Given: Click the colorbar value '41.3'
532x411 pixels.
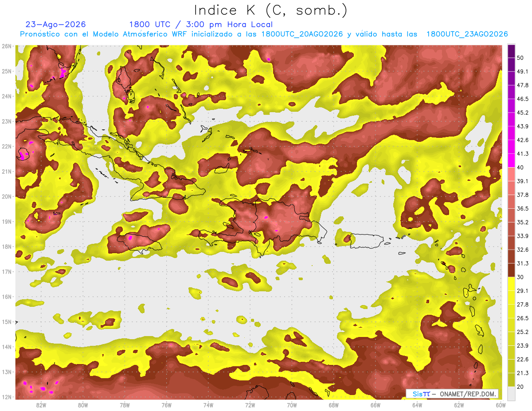Looking at the screenshot, I should pos(523,154).
